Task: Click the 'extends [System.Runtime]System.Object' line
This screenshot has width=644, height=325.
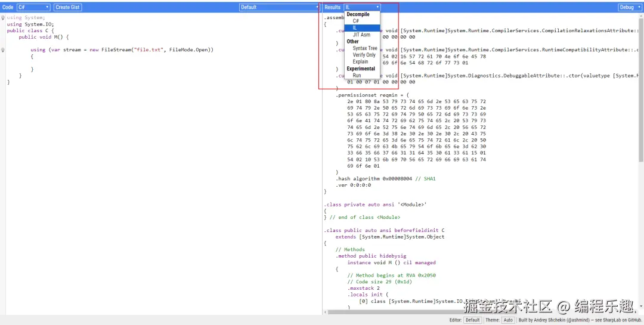Action: [x=390, y=237]
